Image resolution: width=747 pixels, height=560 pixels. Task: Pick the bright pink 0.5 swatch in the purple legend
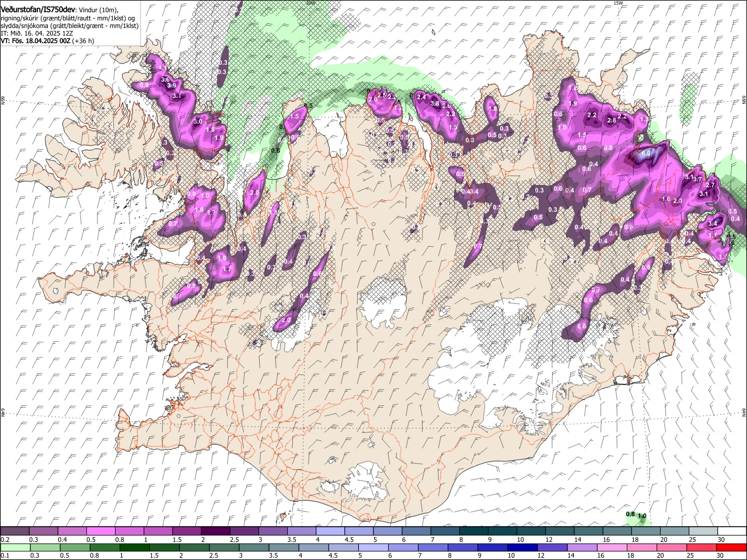[x=100, y=530]
